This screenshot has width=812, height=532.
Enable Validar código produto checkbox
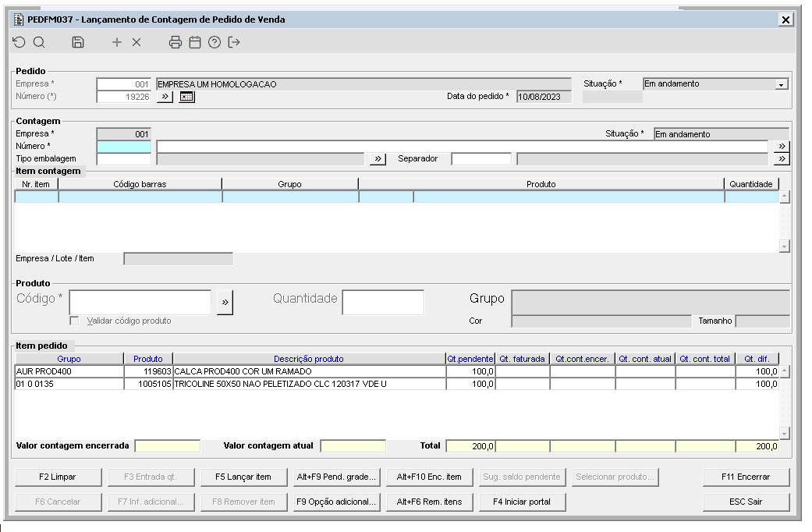pos(75,321)
